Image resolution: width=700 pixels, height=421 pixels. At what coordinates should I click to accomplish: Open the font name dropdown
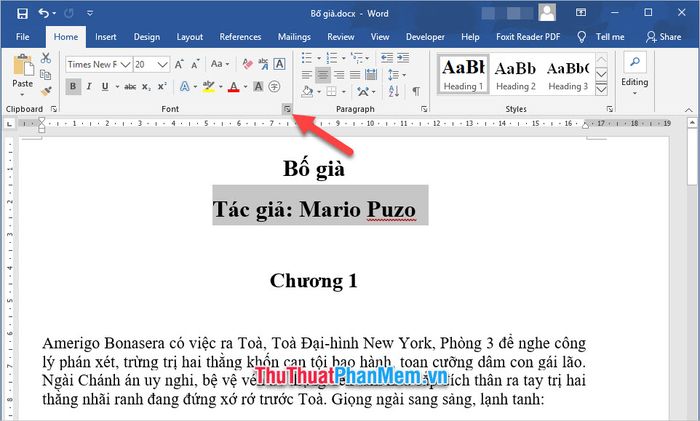coord(125,65)
